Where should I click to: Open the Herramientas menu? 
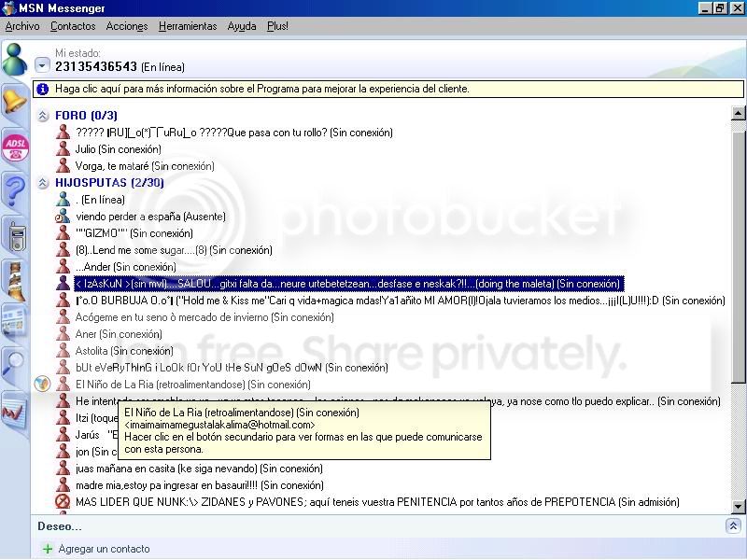point(188,26)
